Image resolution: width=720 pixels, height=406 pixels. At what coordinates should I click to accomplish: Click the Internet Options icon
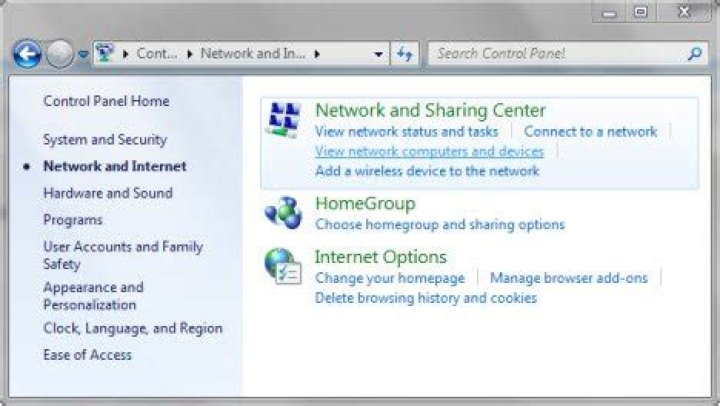[x=283, y=266]
